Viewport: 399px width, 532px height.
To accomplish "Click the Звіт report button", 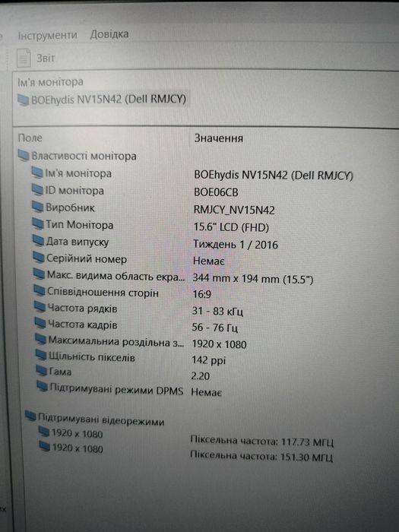I will pyautogui.click(x=36, y=58).
